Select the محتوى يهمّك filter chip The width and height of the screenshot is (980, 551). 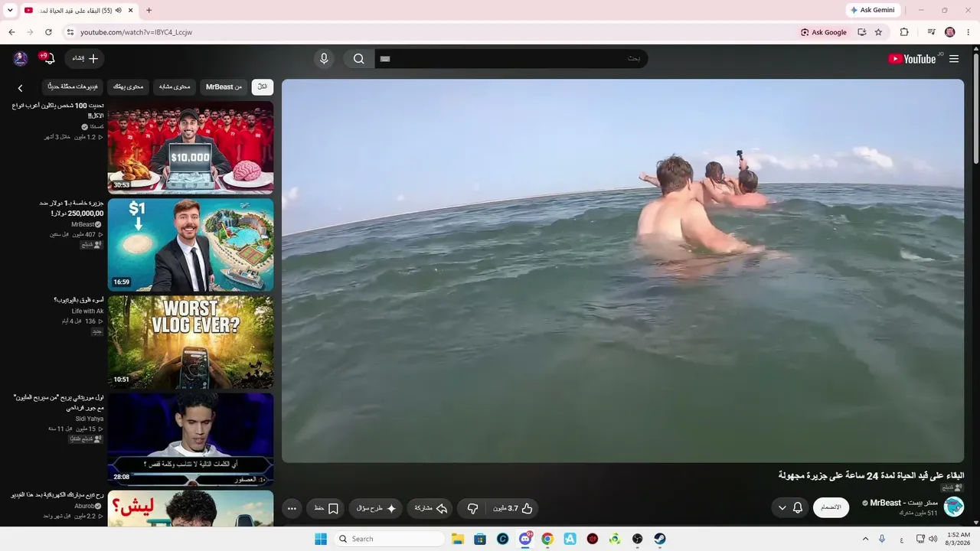pos(128,87)
